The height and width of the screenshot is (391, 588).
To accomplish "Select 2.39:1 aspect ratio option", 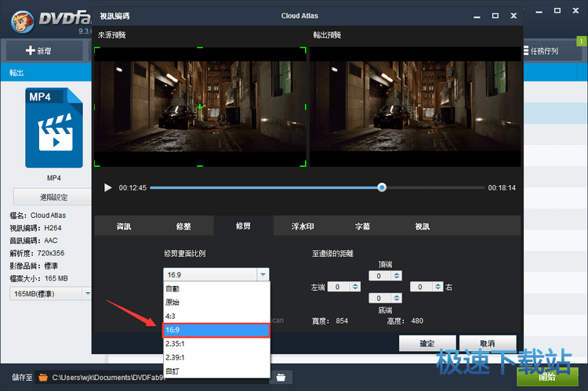I will (216, 357).
